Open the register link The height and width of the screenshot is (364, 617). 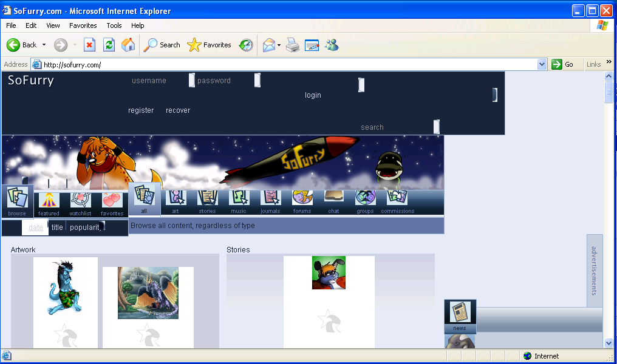coord(141,110)
